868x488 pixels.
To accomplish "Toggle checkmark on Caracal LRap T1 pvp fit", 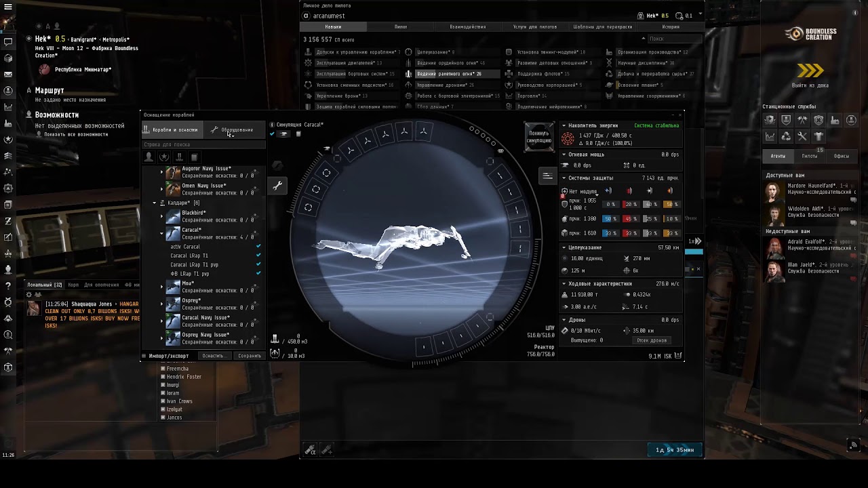I will [258, 264].
